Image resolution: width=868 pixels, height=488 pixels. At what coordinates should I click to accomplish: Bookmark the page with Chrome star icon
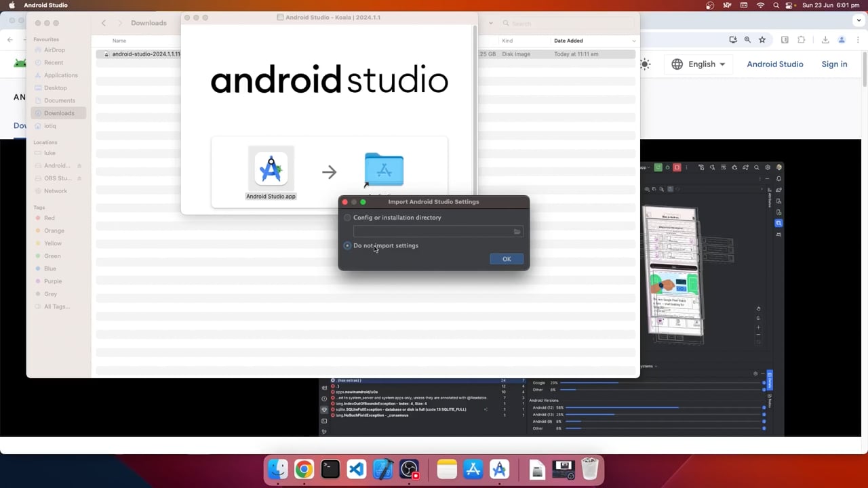click(762, 40)
